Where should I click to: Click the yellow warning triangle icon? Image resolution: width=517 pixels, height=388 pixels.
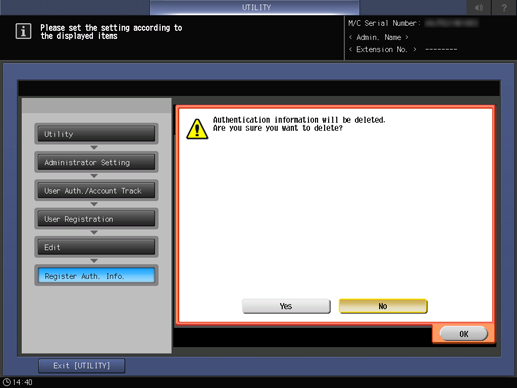pos(197,129)
